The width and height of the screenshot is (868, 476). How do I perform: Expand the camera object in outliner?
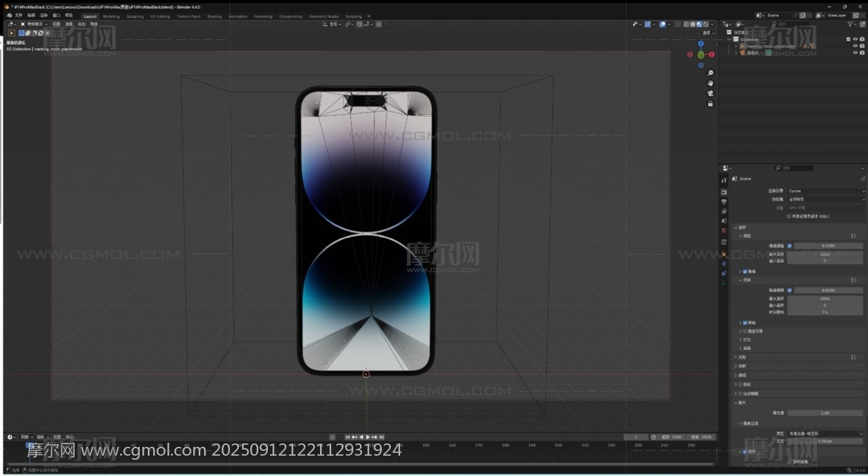(736, 53)
